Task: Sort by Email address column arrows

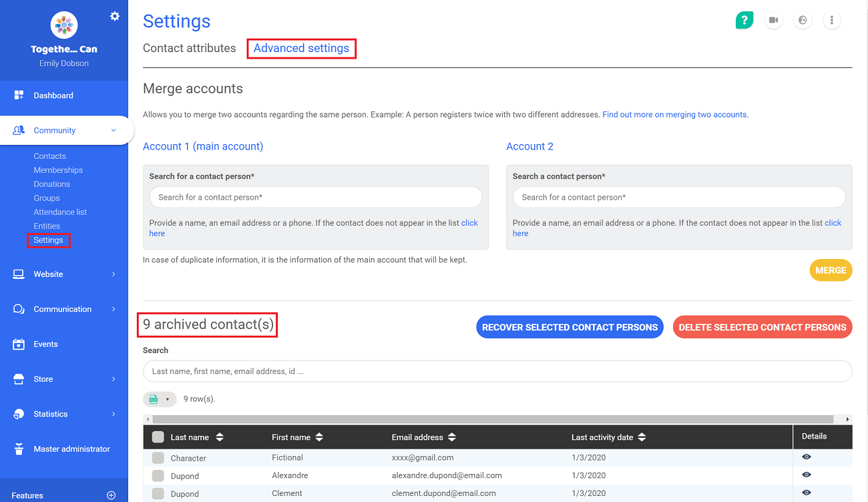Action: tap(452, 437)
